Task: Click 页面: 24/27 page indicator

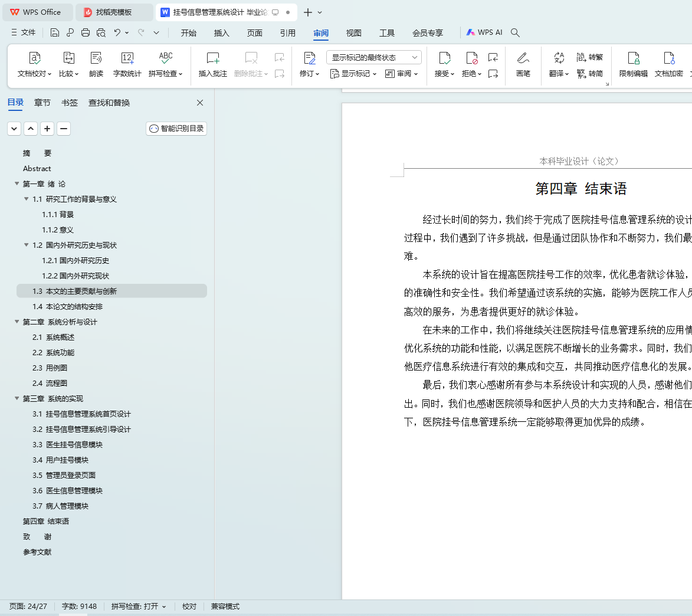Action: click(28, 607)
